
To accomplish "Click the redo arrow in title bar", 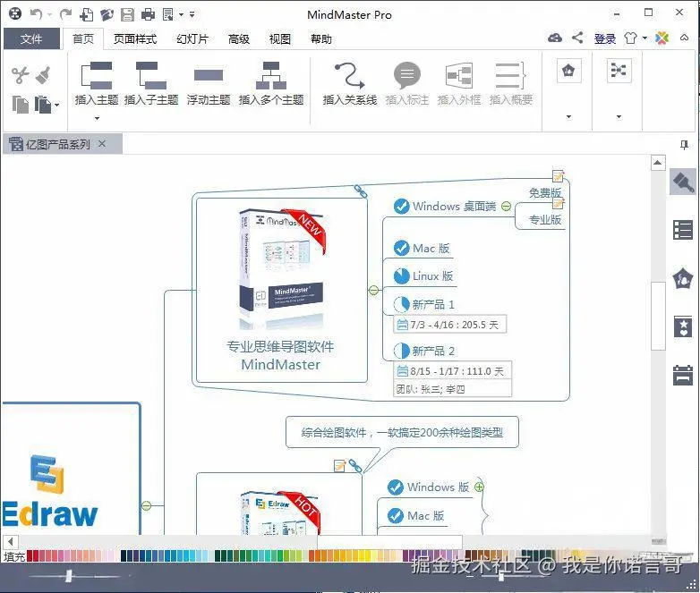I will click(x=66, y=14).
